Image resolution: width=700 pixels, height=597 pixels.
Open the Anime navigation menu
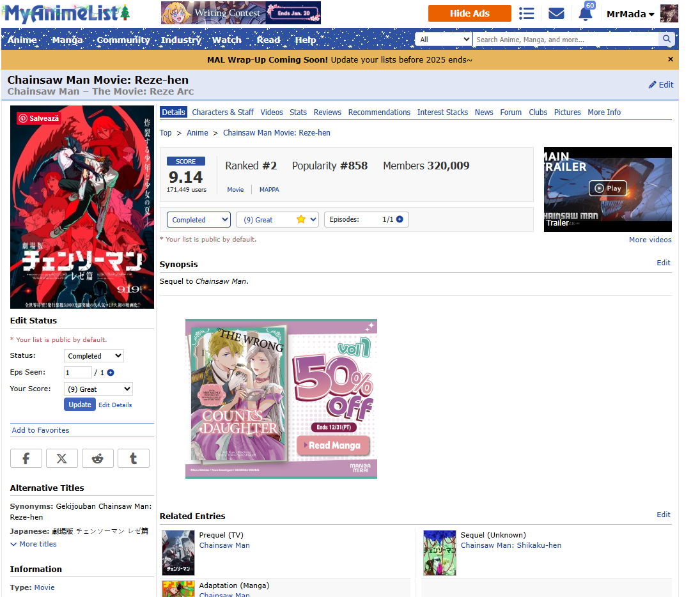[x=22, y=40]
